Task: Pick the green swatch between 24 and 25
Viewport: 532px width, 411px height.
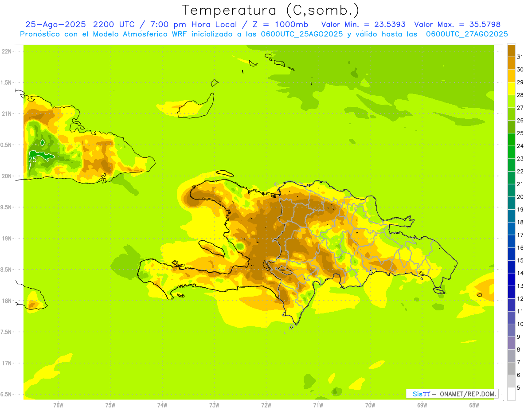Action: pos(511,140)
